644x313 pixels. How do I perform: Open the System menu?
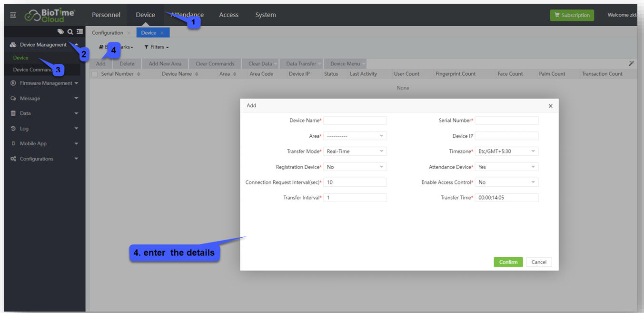[x=265, y=15]
